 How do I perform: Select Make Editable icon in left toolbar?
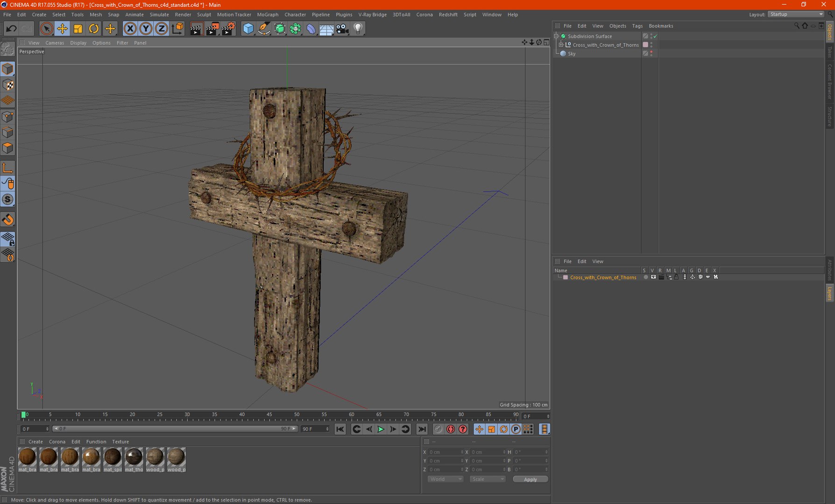coord(7,49)
